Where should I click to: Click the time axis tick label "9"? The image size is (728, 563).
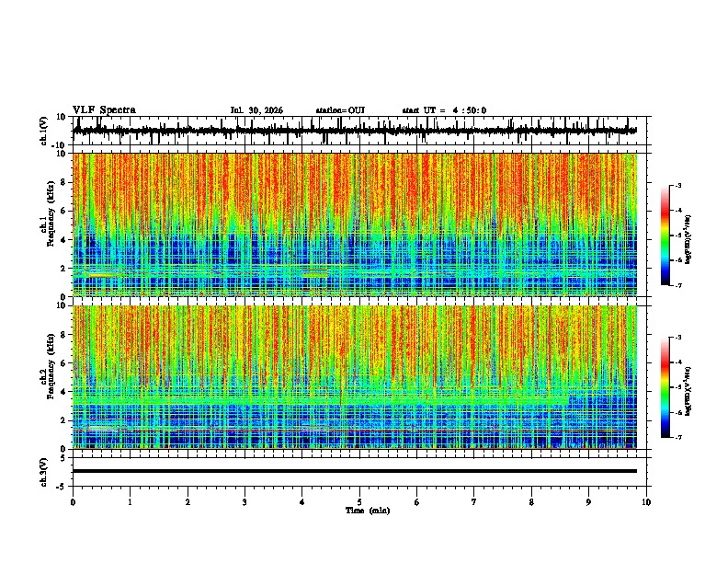pos(588,502)
